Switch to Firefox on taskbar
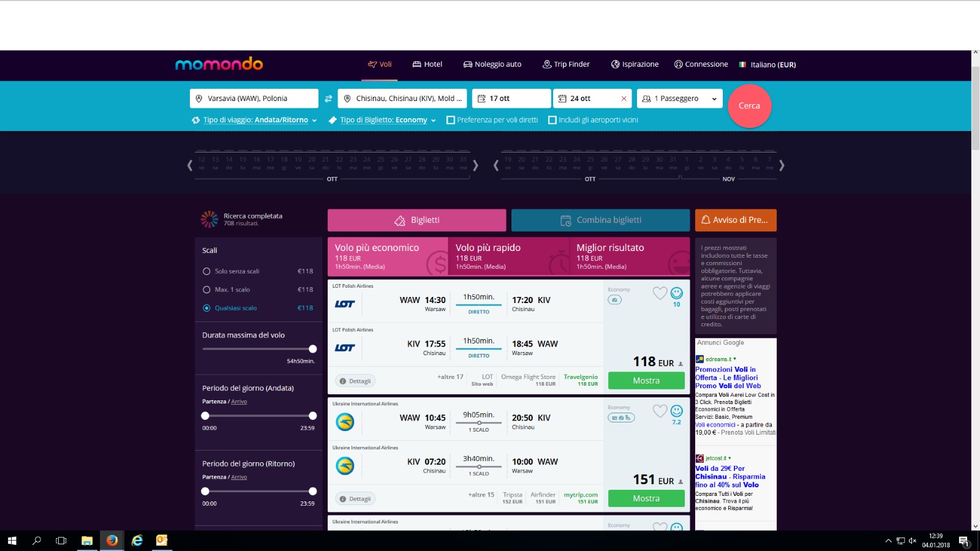Image resolution: width=980 pixels, height=551 pixels. tap(111, 541)
